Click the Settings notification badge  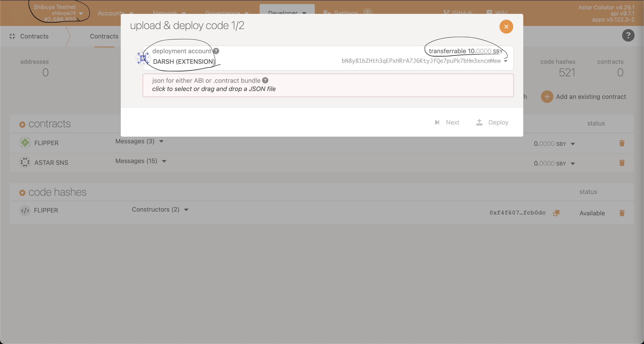tap(367, 13)
